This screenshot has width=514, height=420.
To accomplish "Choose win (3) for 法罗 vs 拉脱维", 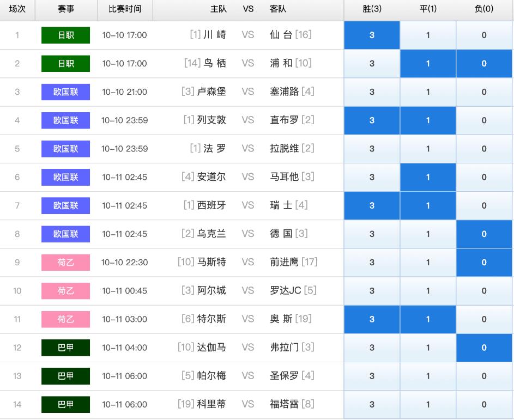I will pyautogui.click(x=372, y=149).
